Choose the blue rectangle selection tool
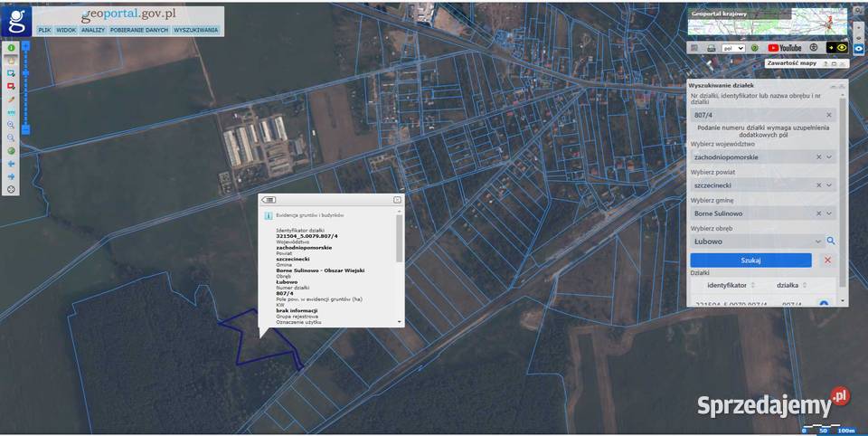This screenshot has height=436, width=868. click(11, 73)
